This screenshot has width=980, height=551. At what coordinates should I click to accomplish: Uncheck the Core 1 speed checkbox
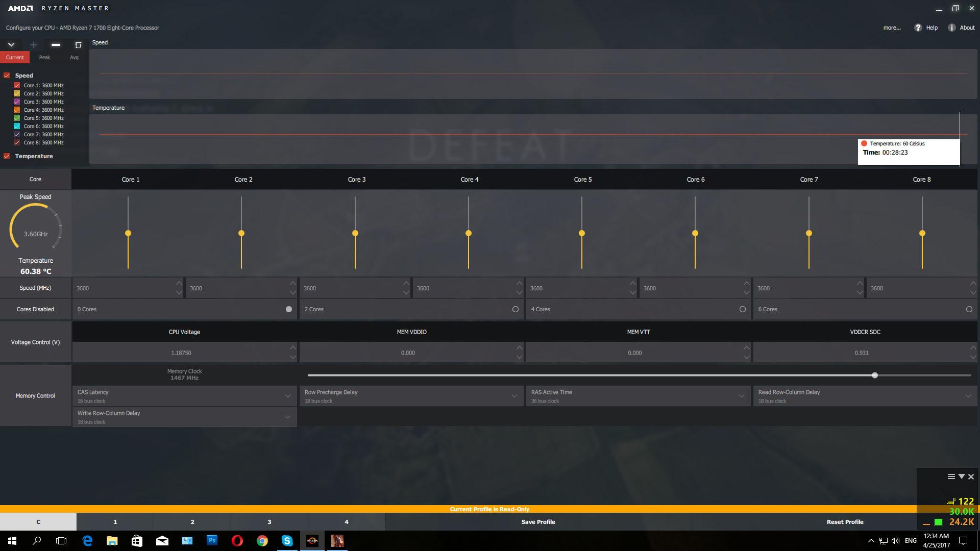[x=17, y=86]
